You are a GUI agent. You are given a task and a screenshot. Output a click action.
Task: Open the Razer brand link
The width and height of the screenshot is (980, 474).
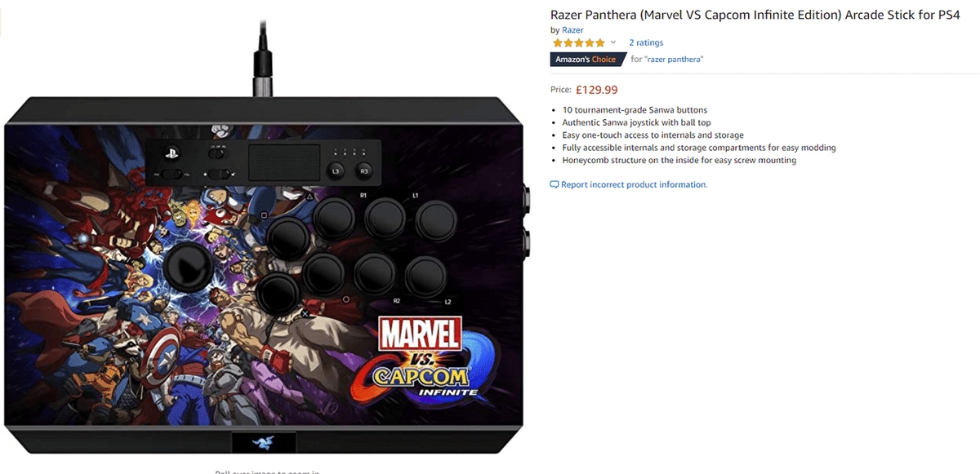coord(572,30)
